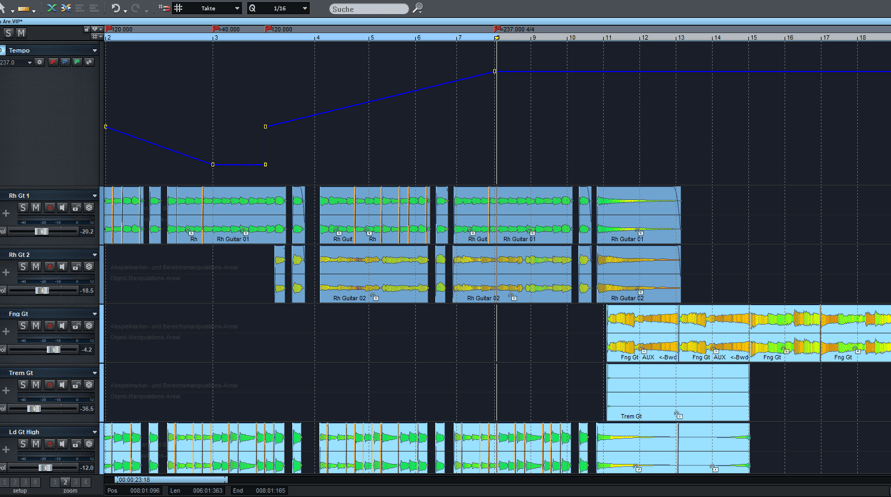Expand the Rh Gt 1 track menu arrow
Viewport: 891px width, 497px height.
94,196
